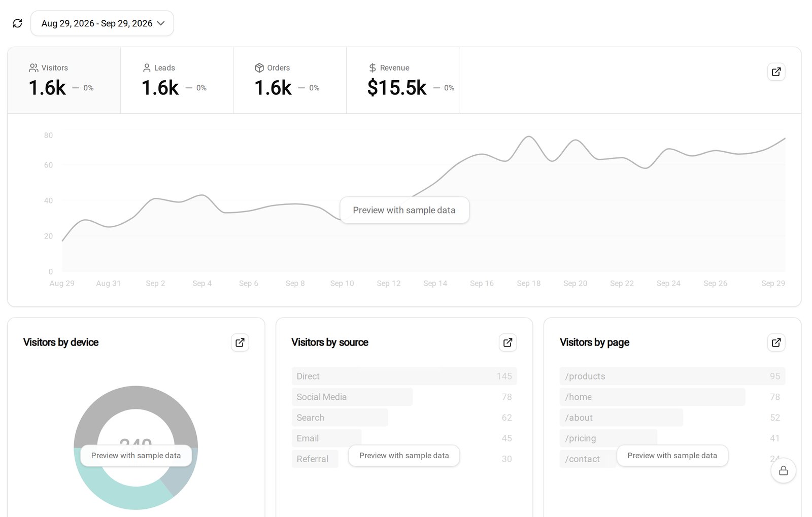
Task: Open Visitors by device external link icon
Action: 240,342
